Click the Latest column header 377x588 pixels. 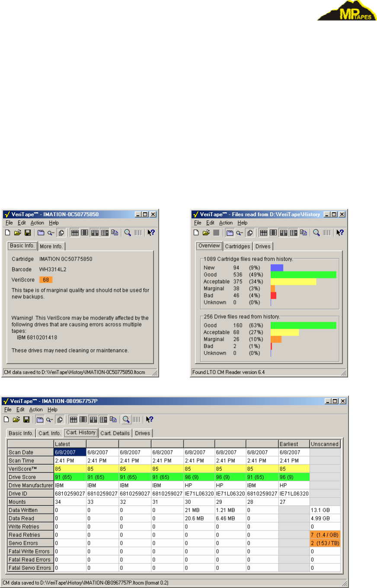[70, 444]
